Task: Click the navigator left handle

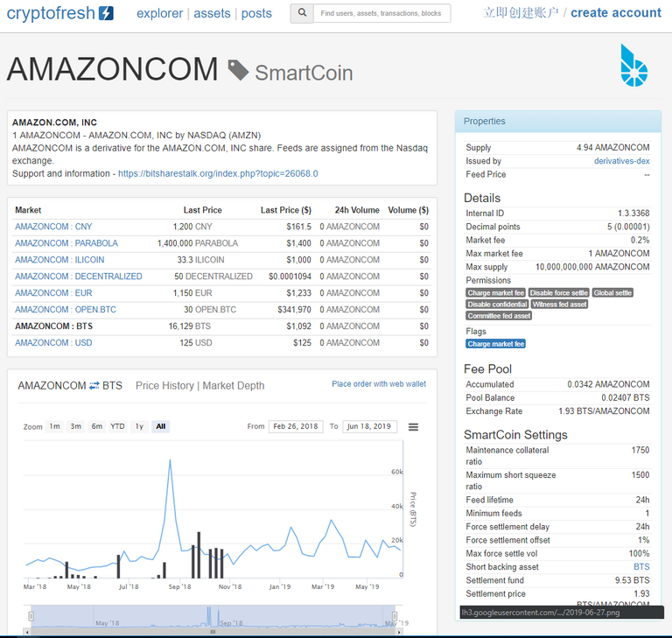Action: pos(31,616)
